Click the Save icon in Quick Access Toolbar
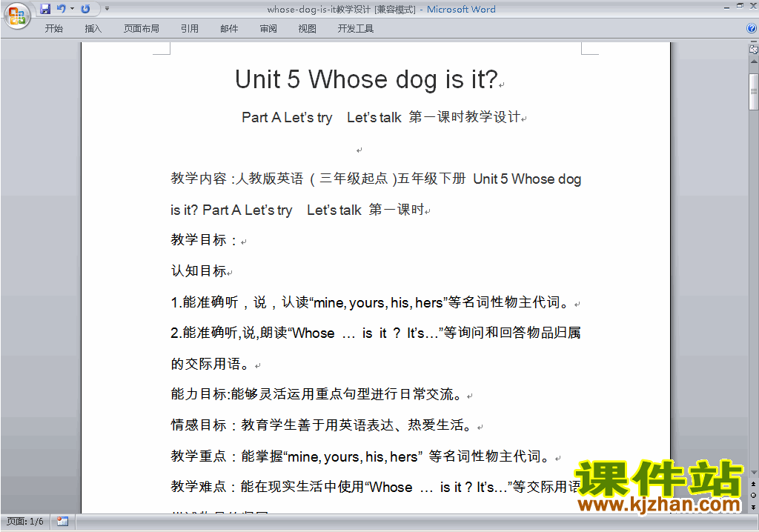 [x=45, y=9]
